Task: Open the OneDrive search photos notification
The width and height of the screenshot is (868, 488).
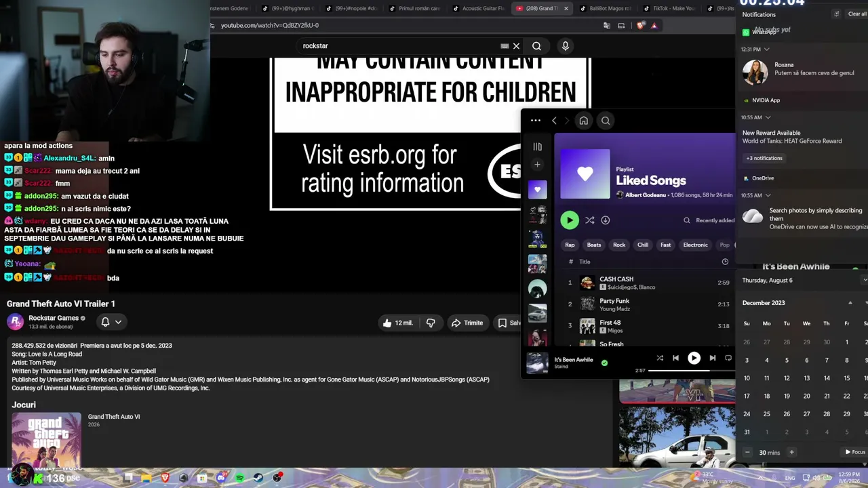Action: [803, 219]
